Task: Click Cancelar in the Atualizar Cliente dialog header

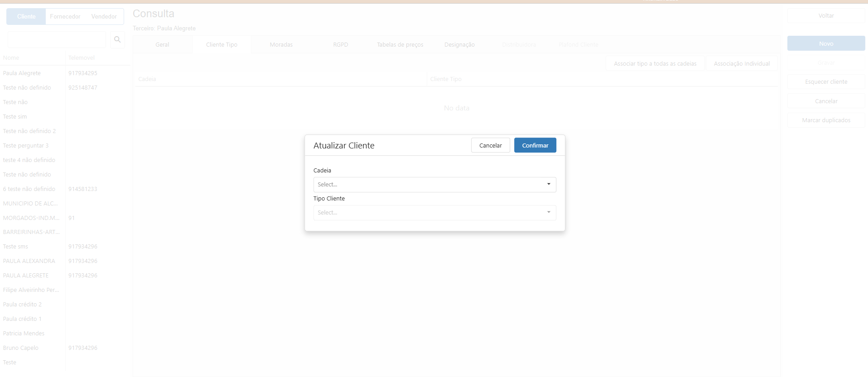Action: tap(491, 145)
